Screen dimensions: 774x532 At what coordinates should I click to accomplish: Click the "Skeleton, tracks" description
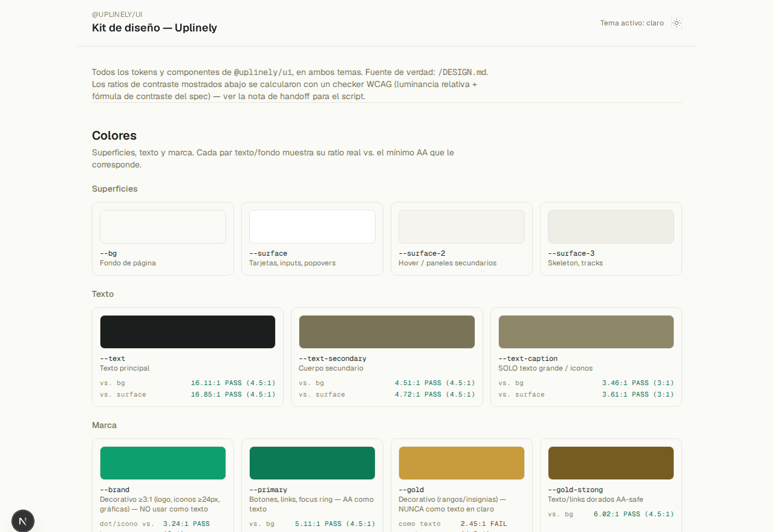click(x=575, y=263)
